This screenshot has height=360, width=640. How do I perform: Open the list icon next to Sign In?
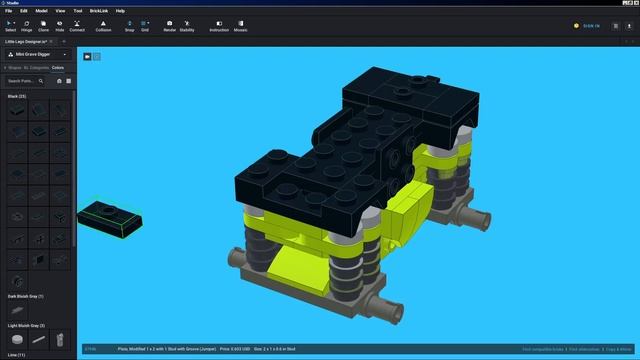[x=616, y=26]
